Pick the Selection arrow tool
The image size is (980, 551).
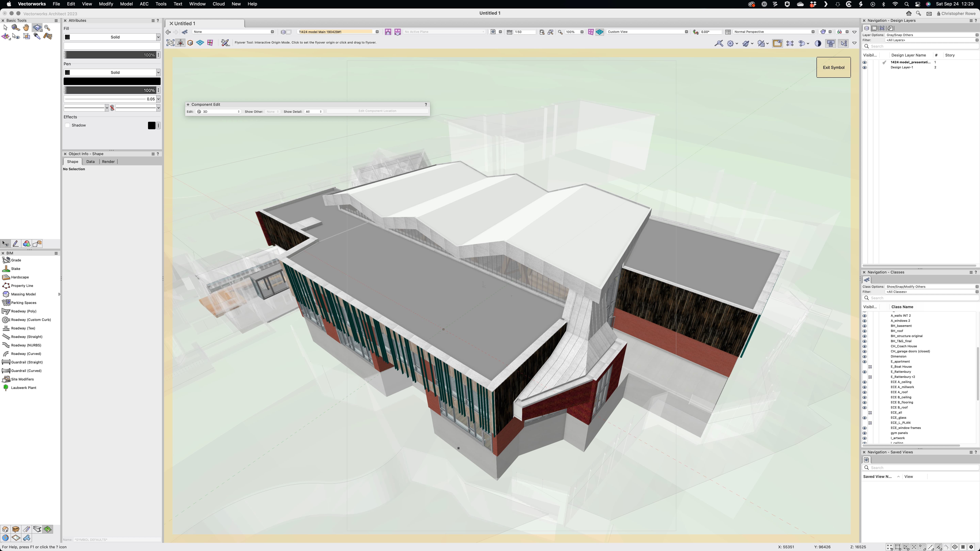click(5, 27)
